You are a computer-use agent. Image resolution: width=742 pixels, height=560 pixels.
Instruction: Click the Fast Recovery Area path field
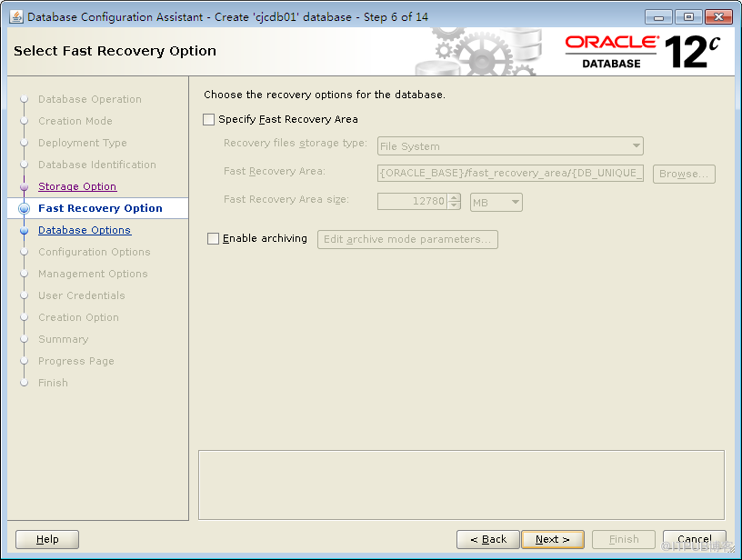510,173
